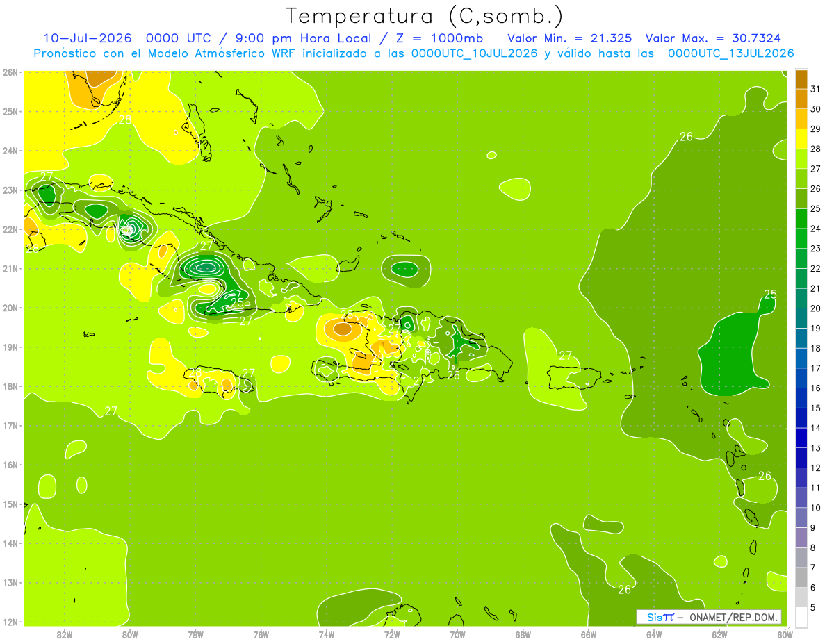Click the "SisTT - ONAMET/REP.DOM." credit box
The image size is (834, 644).
click(x=708, y=617)
